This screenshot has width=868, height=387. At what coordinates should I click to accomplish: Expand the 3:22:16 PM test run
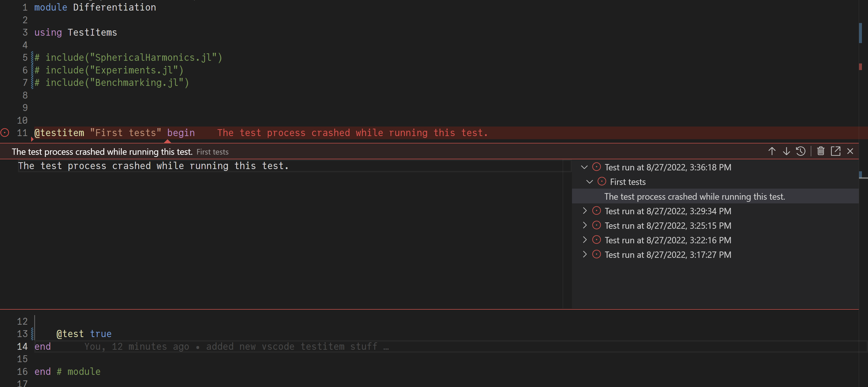[x=585, y=240]
